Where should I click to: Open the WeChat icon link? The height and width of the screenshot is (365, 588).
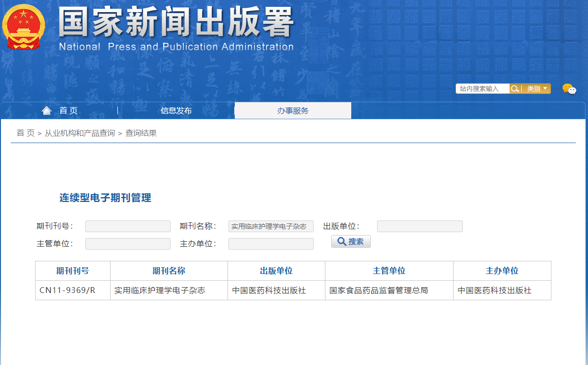point(569,89)
